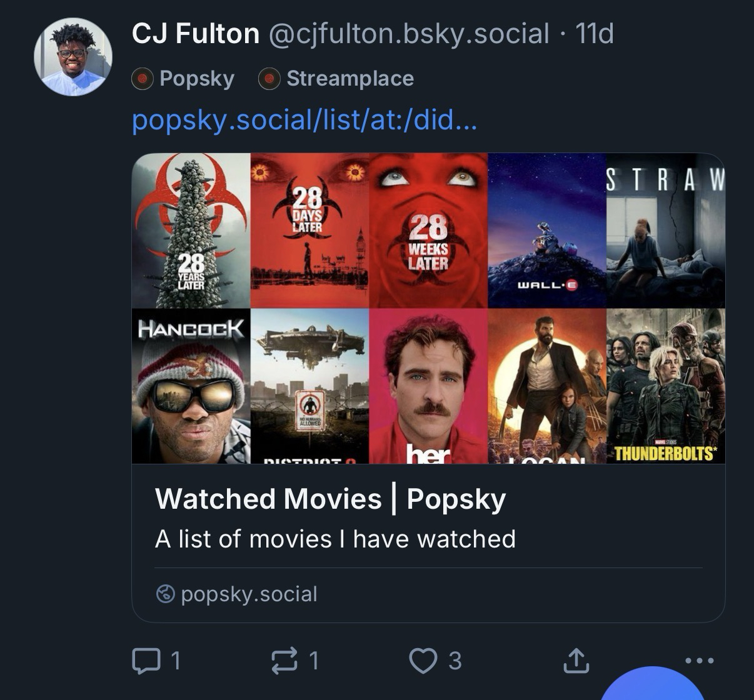Tap the Thunderbolts movie poster
This screenshot has width=754, height=700.
665,386
